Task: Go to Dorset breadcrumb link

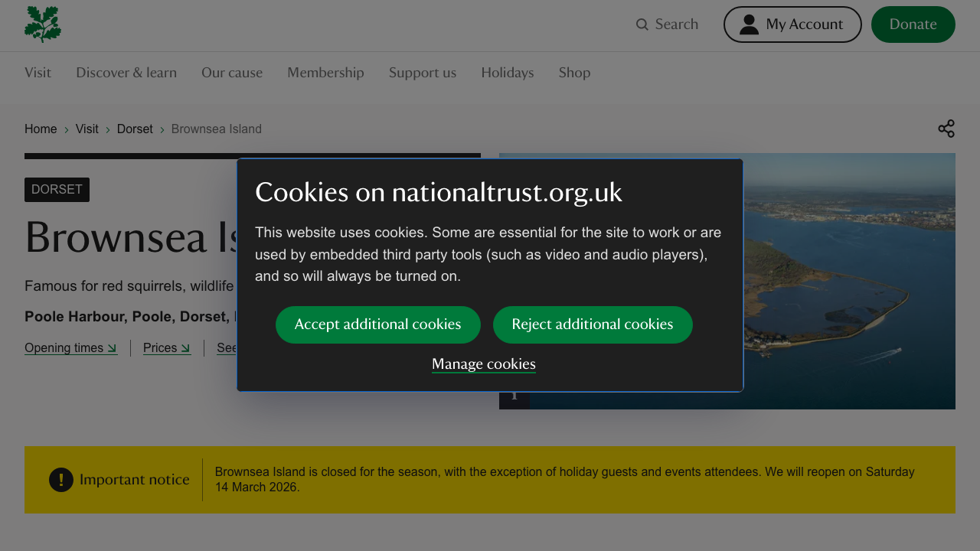Action: pyautogui.click(x=135, y=129)
